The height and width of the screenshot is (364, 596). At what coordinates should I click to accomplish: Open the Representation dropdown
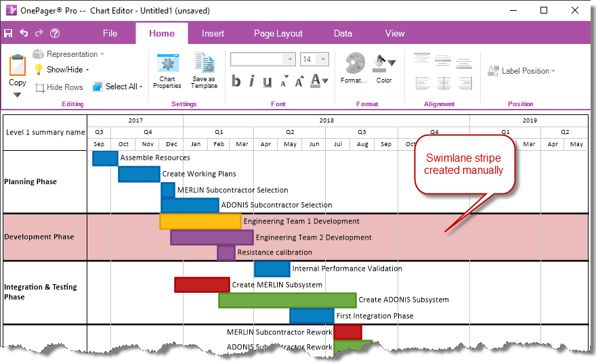pos(68,54)
